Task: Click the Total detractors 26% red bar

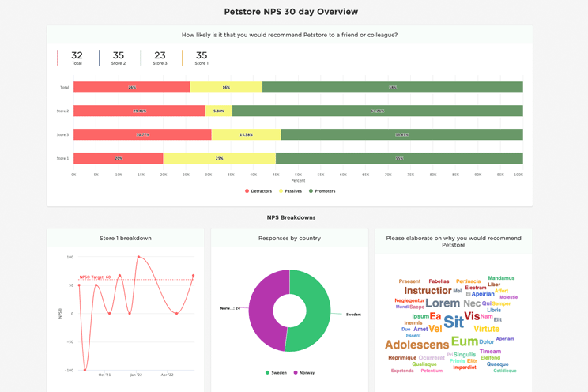Action: point(132,87)
